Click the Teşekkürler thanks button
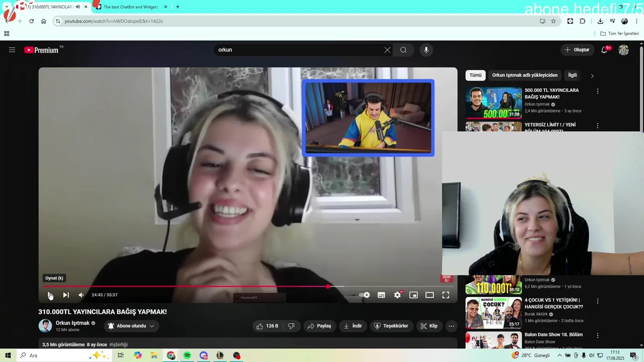The width and height of the screenshot is (644, 362). click(391, 326)
